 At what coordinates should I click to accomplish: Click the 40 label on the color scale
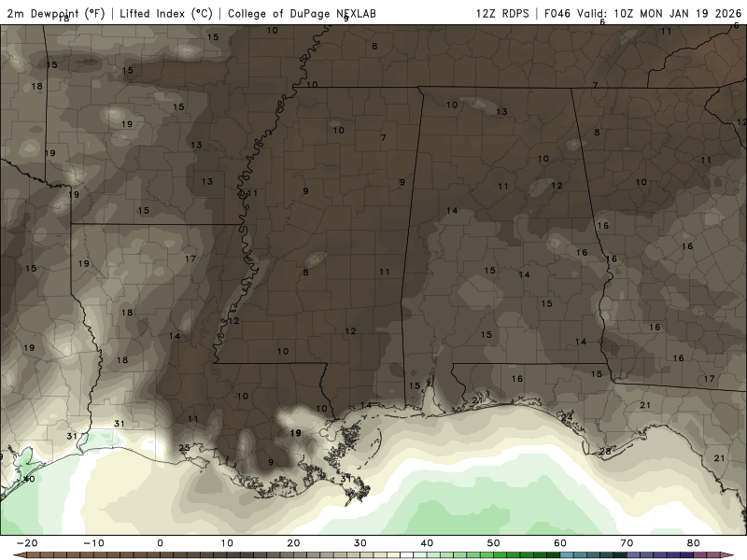pyautogui.click(x=427, y=543)
